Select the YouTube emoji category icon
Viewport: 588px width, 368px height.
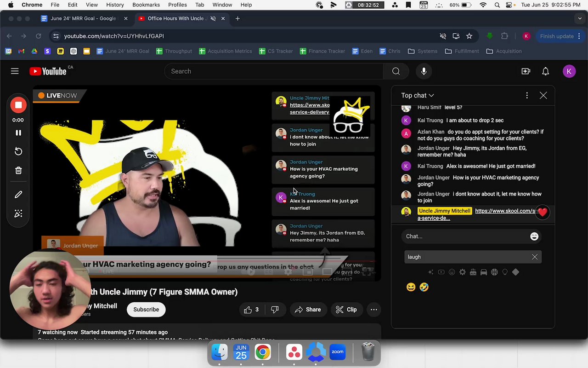441,272
